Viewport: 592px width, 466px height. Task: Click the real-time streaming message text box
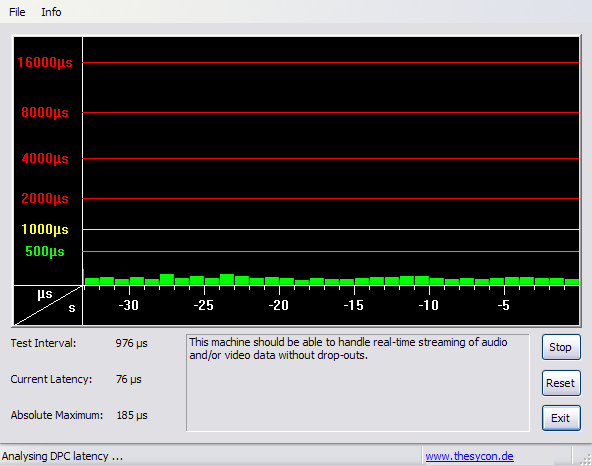tap(358, 383)
